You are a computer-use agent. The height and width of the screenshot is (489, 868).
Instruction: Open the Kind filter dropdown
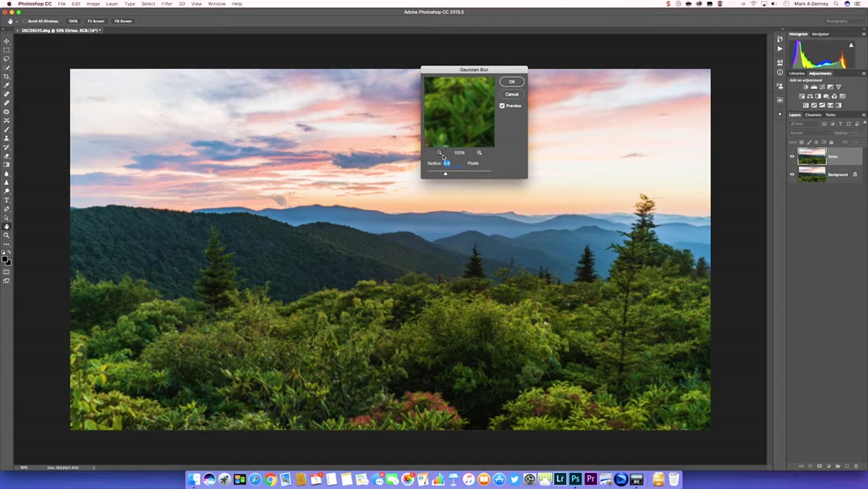[x=804, y=124]
